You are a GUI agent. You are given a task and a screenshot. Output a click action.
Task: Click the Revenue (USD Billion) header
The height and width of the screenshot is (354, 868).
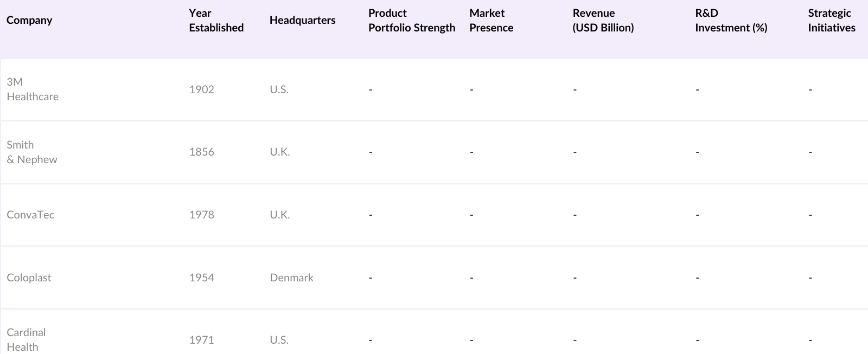click(x=603, y=20)
